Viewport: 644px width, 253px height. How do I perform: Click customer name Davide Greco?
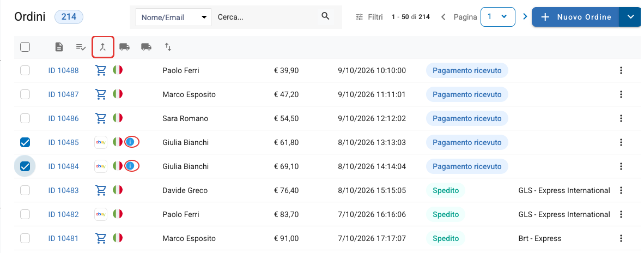point(185,191)
